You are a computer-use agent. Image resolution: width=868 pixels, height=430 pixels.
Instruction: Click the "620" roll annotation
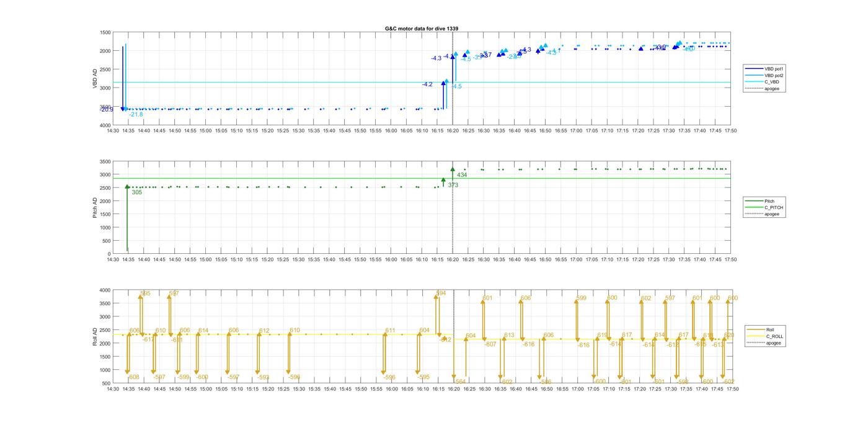coord(729,335)
